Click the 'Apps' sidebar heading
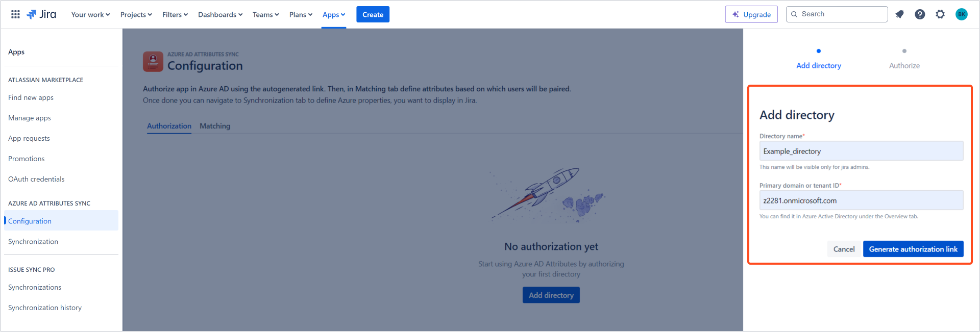Screen dimensions: 980x332 tap(16, 52)
